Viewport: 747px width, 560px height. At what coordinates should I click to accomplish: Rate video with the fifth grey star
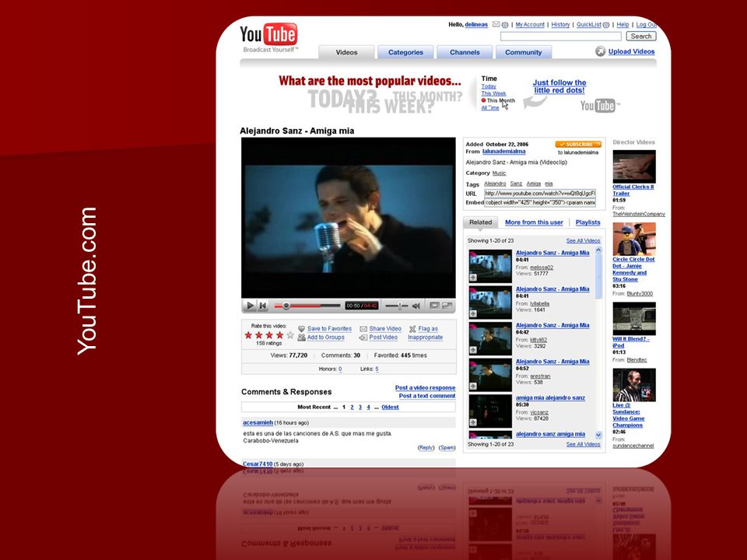click(x=290, y=335)
